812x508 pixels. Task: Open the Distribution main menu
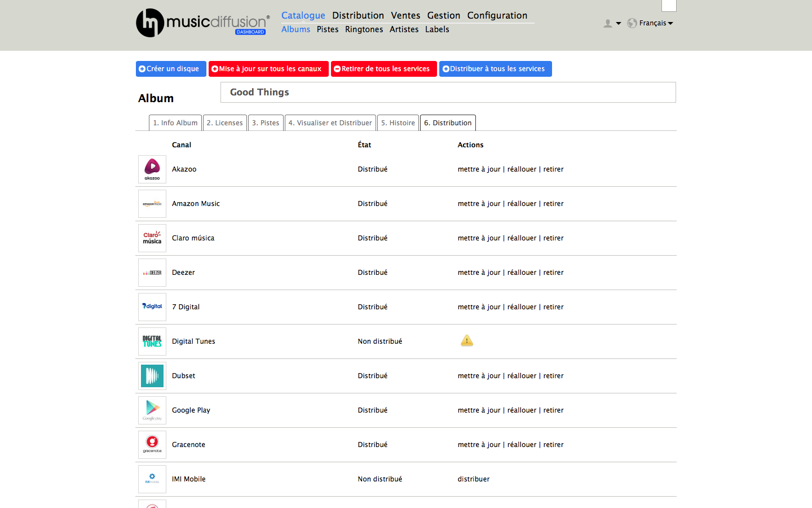(x=358, y=15)
